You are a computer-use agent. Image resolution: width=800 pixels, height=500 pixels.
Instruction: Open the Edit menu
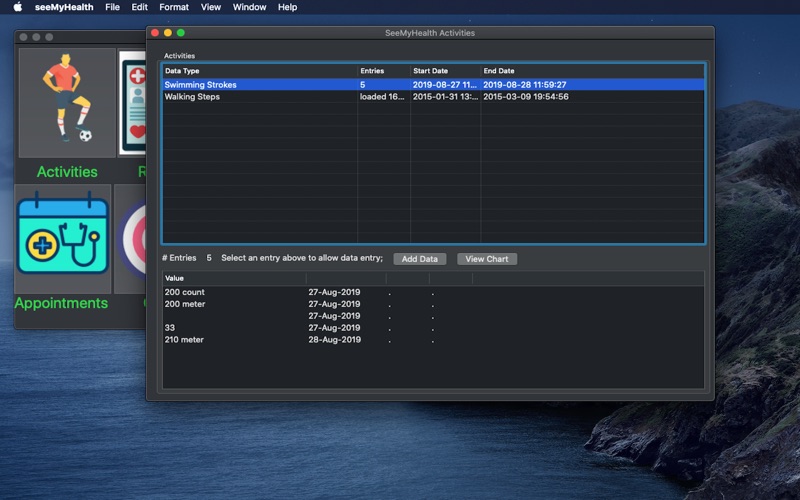[x=139, y=7]
